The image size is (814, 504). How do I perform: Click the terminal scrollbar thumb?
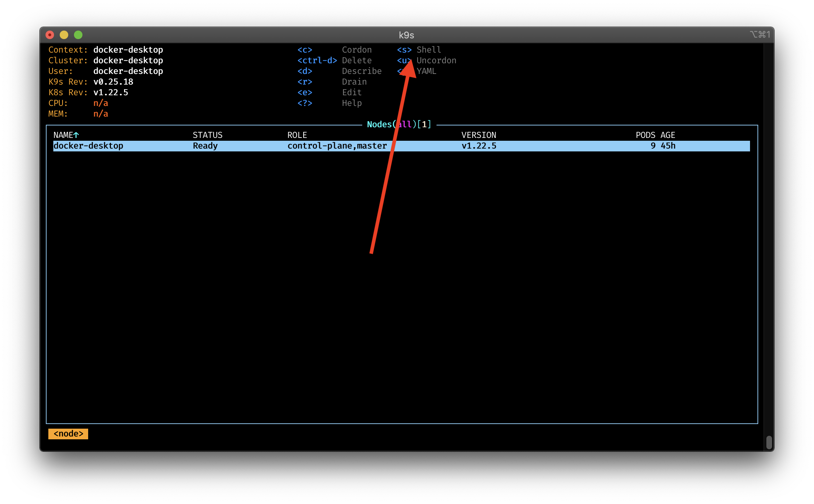tap(769, 442)
